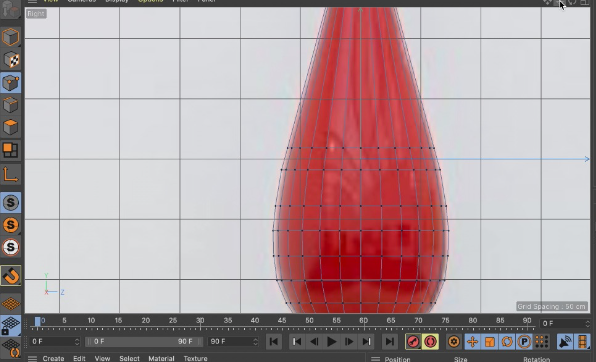Click the orange Workplane grid icon
This screenshot has width=596, height=362.
tap(11, 303)
